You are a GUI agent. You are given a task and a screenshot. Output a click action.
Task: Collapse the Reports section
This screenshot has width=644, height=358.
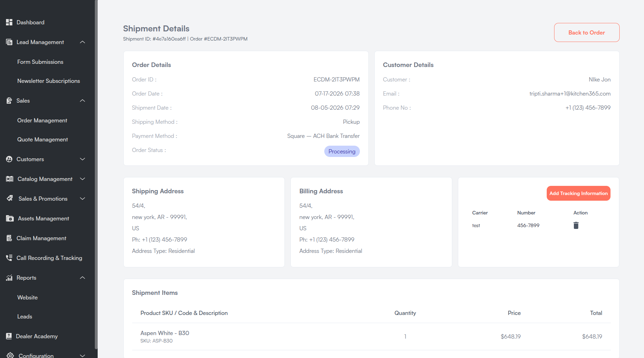pyautogui.click(x=82, y=278)
